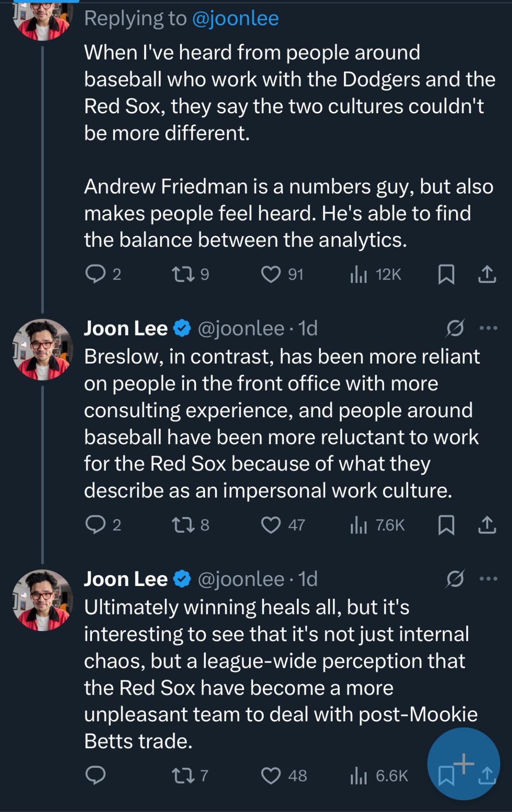Tap Grok icon on Breslow tweet
512x812 pixels.
tap(455, 328)
